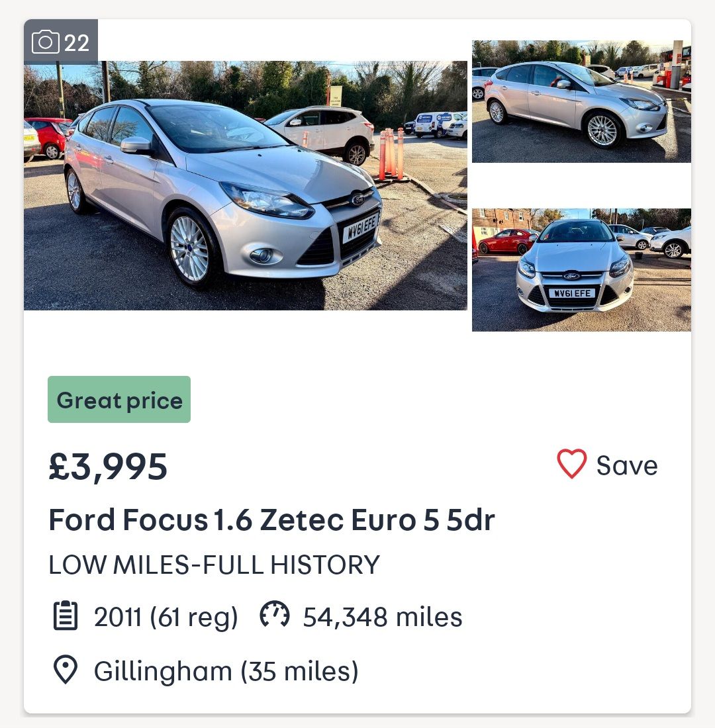Open the side-view car thumbnail

[x=581, y=101]
